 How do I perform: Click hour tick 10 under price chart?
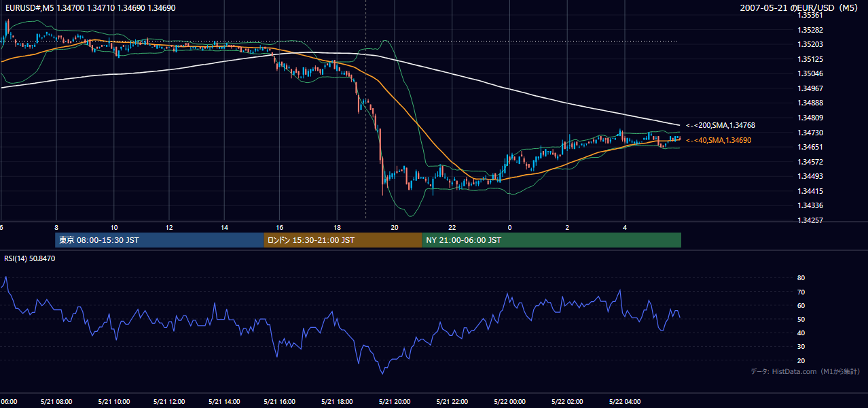[x=114, y=227]
